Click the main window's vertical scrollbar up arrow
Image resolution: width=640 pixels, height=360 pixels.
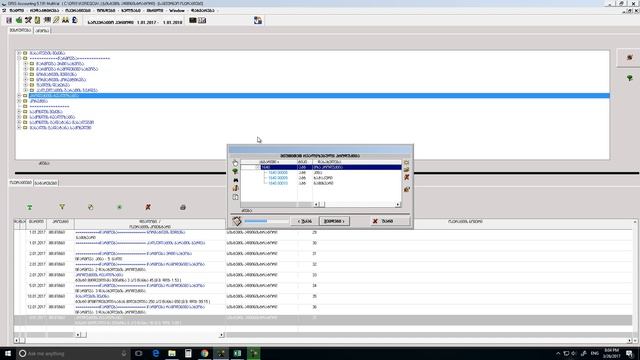(x=635, y=222)
